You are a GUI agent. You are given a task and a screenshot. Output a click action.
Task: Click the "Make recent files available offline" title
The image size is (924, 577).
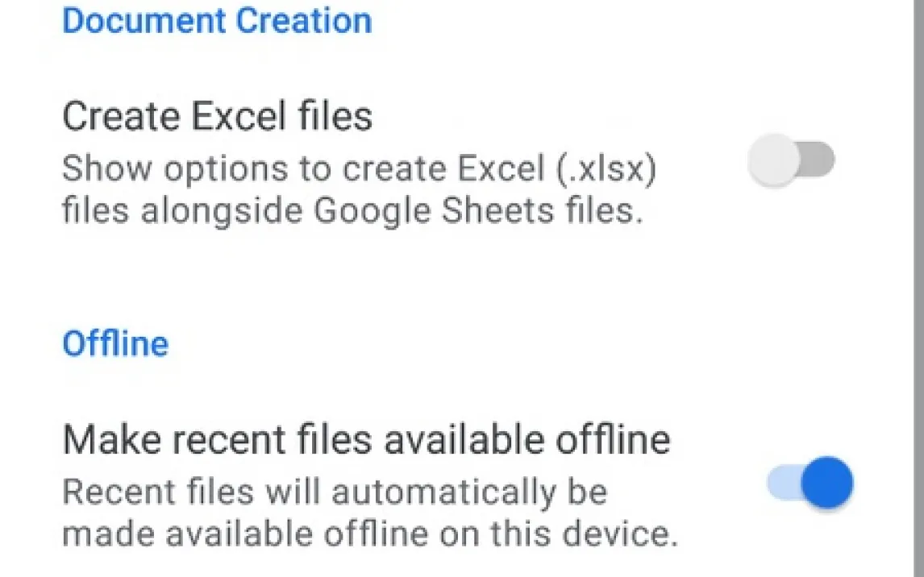[366, 441]
